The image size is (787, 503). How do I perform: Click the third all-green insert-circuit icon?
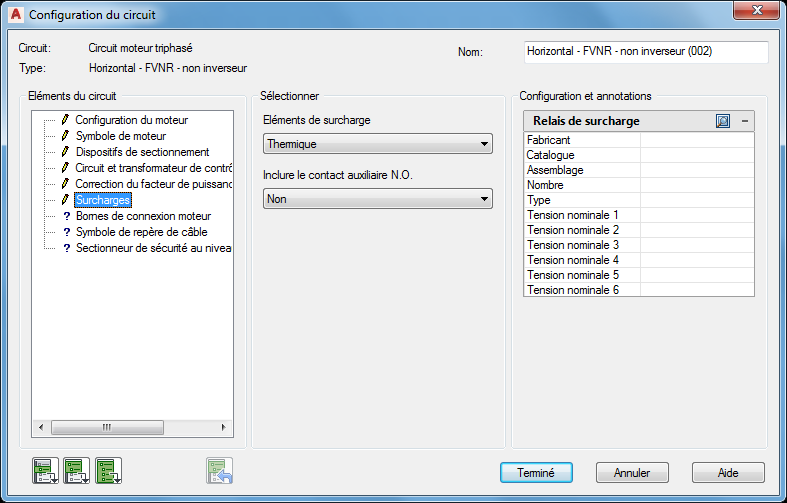[108, 470]
